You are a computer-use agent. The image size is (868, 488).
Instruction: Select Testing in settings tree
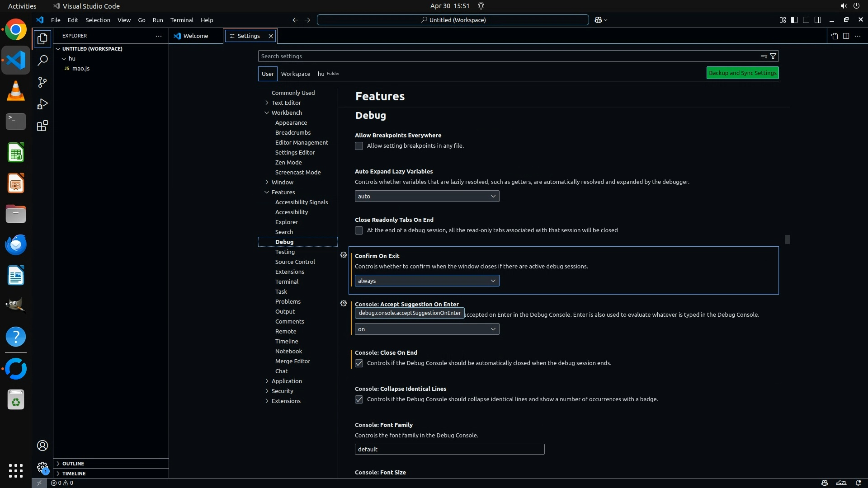[x=285, y=252]
